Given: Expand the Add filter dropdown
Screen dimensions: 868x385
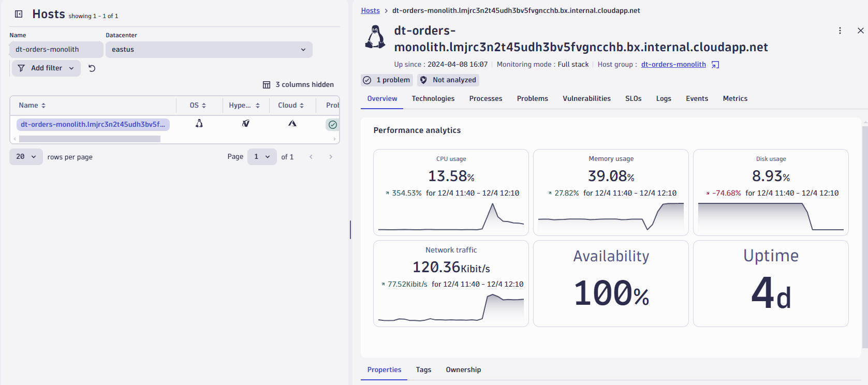Looking at the screenshot, I should tap(46, 68).
